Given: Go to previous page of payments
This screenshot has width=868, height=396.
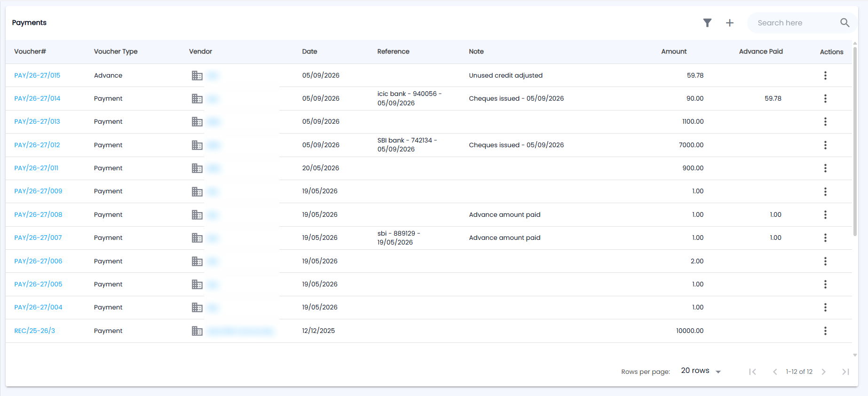Looking at the screenshot, I should coord(775,372).
